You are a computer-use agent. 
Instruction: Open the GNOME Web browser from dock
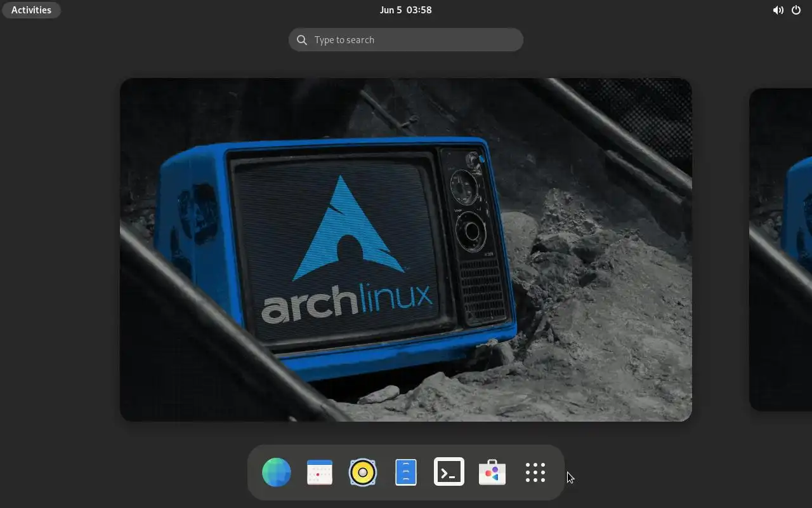click(x=277, y=472)
